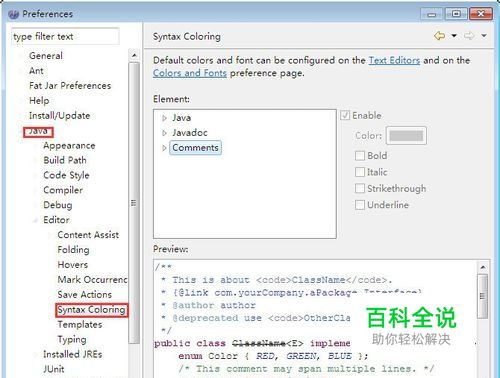Image resolution: width=500 pixels, height=378 pixels.
Task: Select Mark Occurrences under Editor
Action: pyautogui.click(x=92, y=280)
